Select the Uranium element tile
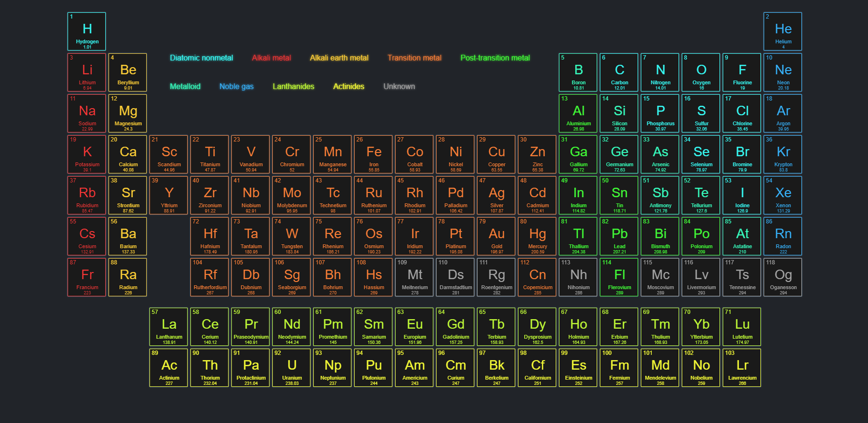The width and height of the screenshot is (868, 423). coord(291,368)
